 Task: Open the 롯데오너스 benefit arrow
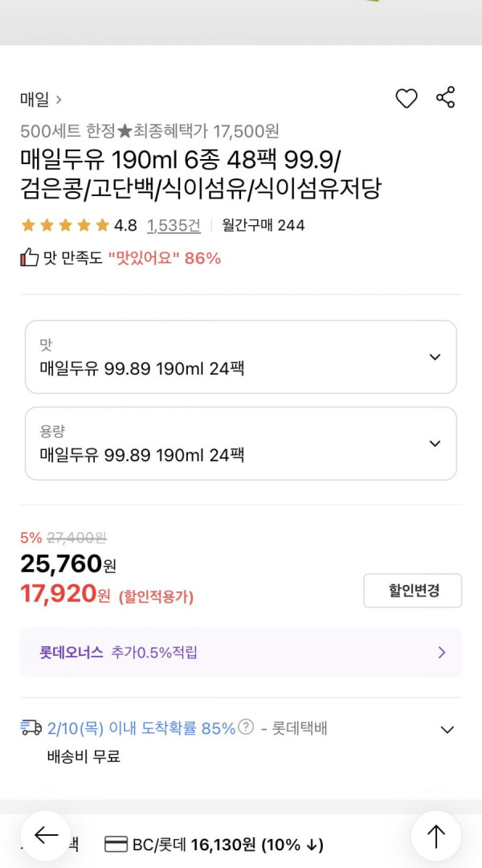[x=442, y=653]
